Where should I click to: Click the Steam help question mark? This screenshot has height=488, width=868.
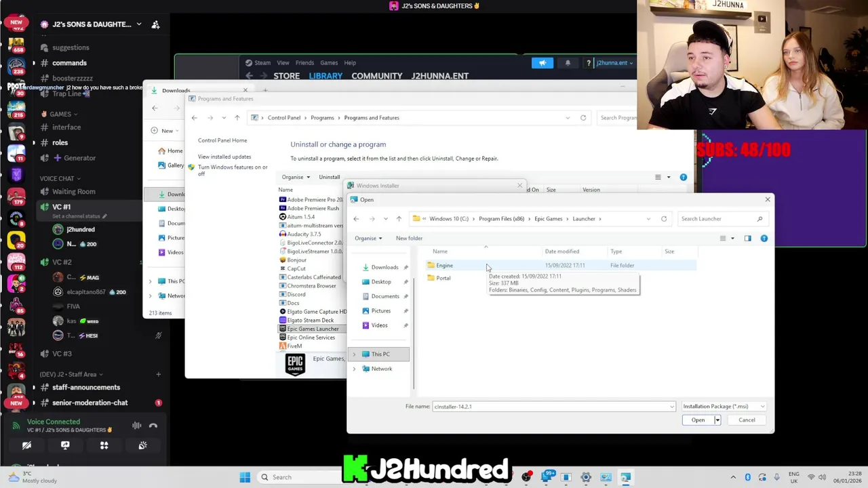(x=589, y=63)
